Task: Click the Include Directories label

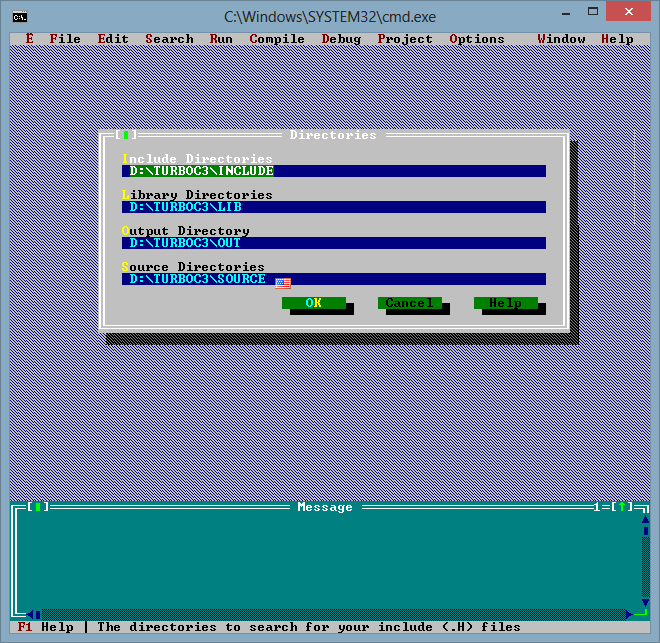Action: click(x=197, y=159)
